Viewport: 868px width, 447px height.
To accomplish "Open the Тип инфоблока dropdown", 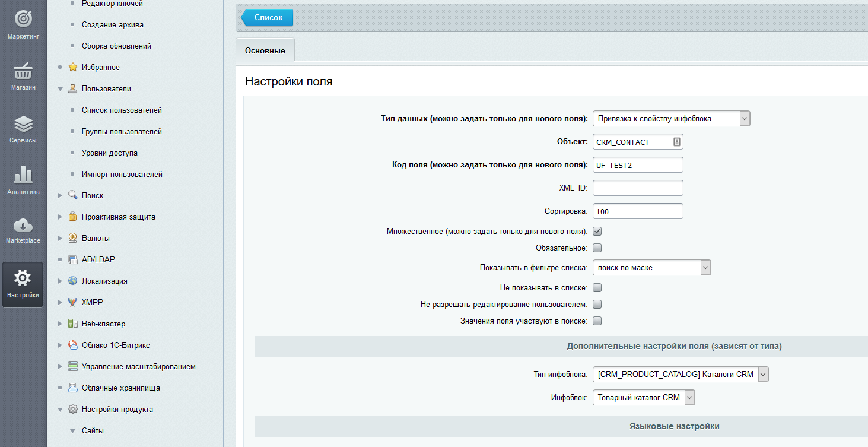I will tap(680, 374).
